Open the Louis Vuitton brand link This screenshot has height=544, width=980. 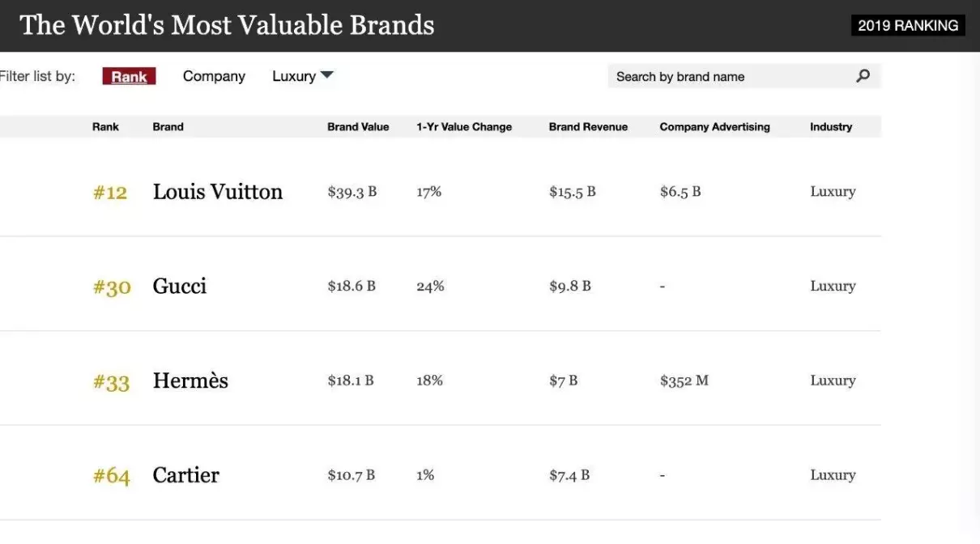[218, 192]
